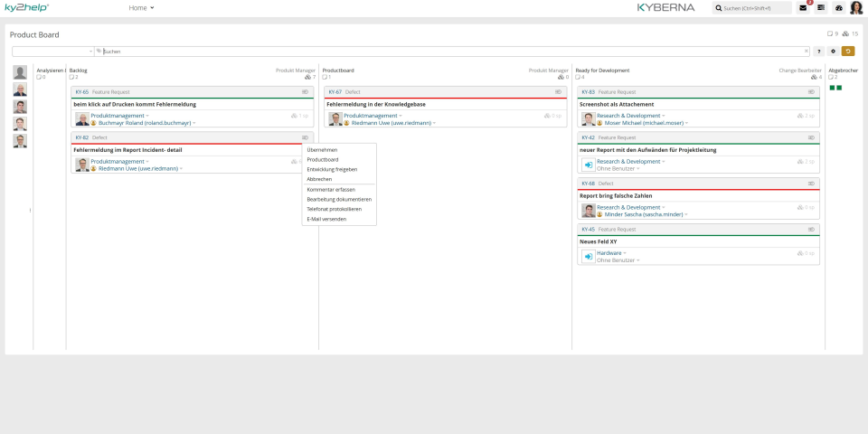Open ticket link KY-67
Image resolution: width=868 pixels, height=434 pixels.
pyautogui.click(x=335, y=92)
